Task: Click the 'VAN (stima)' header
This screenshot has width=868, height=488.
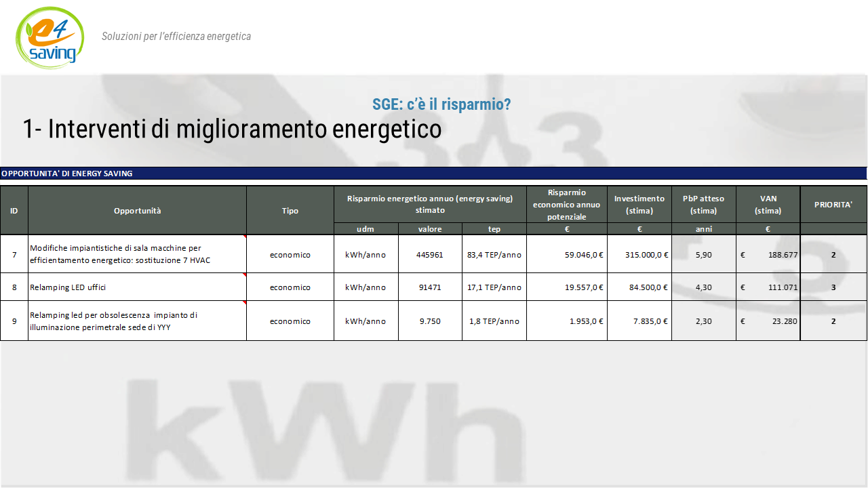Action: [x=768, y=205]
